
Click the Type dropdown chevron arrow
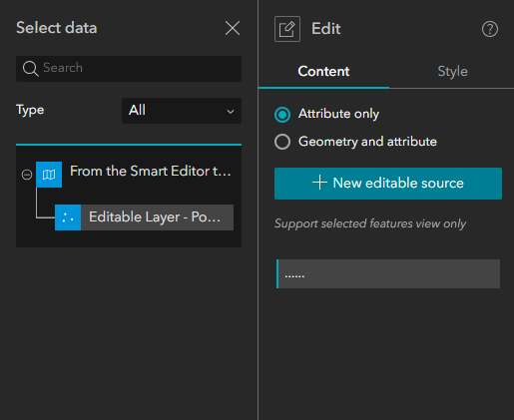(231, 111)
